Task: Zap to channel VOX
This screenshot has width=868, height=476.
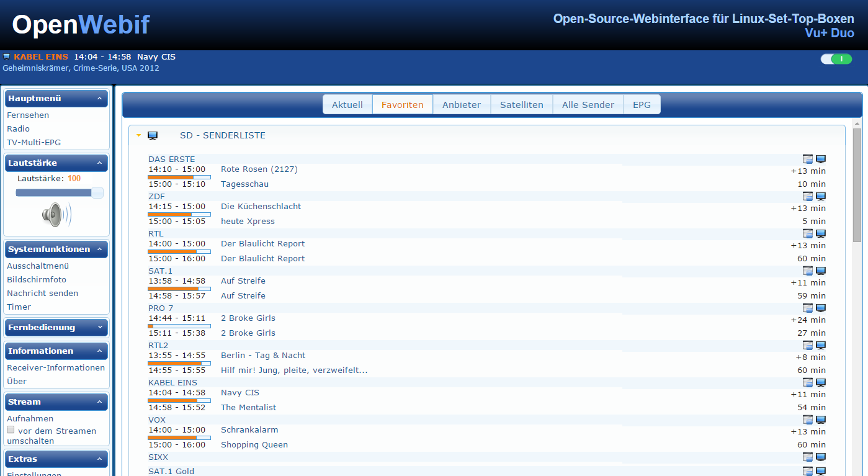Action: pos(157,420)
